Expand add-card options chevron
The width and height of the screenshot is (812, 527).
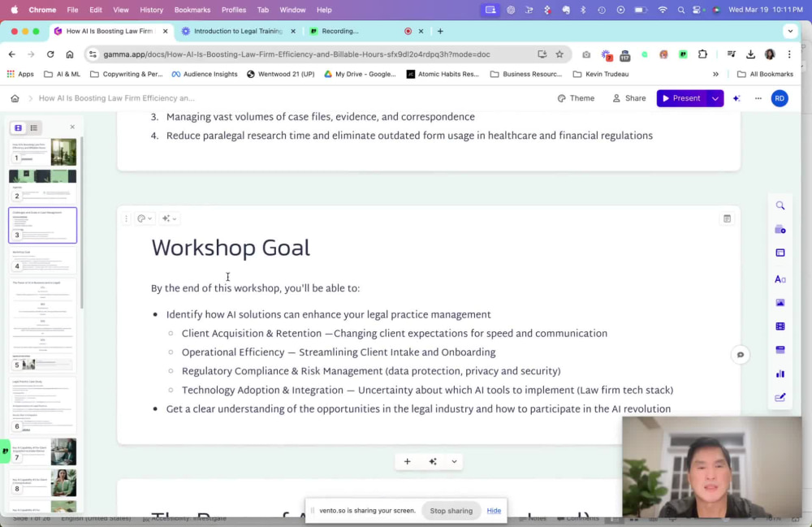[454, 461]
